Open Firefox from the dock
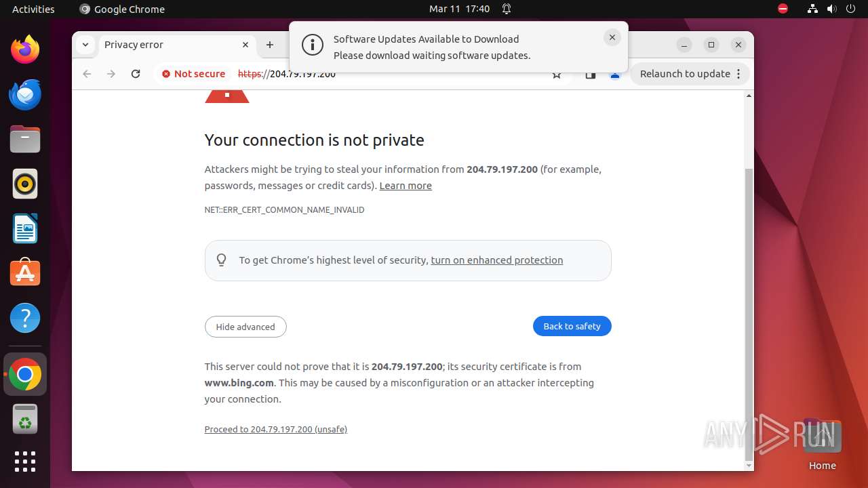The image size is (868, 488). (25, 49)
